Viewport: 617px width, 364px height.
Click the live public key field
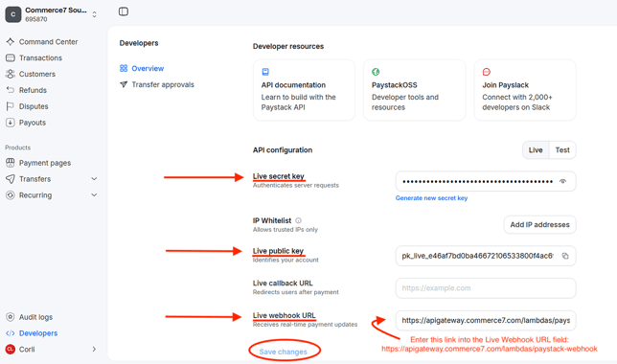[x=486, y=256]
